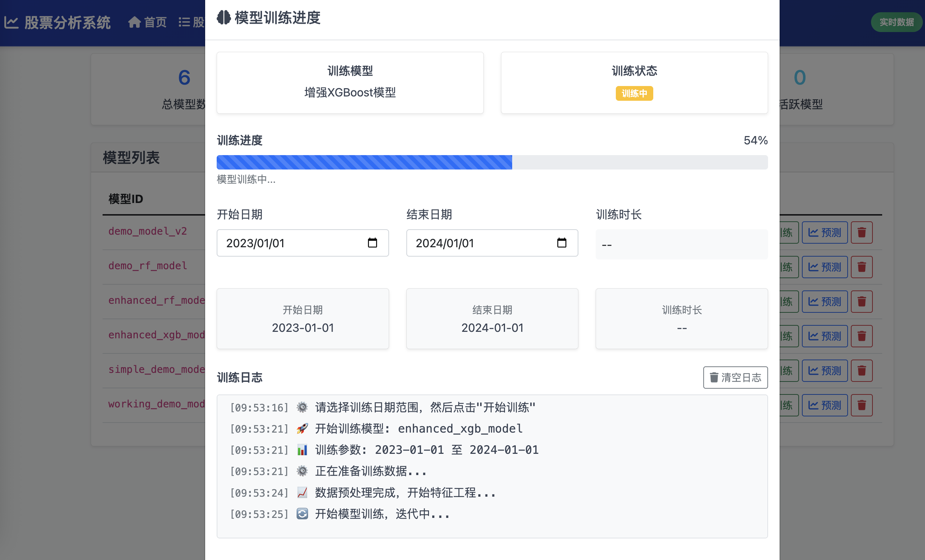Click the 训练中 status badge
Image resolution: width=925 pixels, height=560 pixels.
click(634, 93)
